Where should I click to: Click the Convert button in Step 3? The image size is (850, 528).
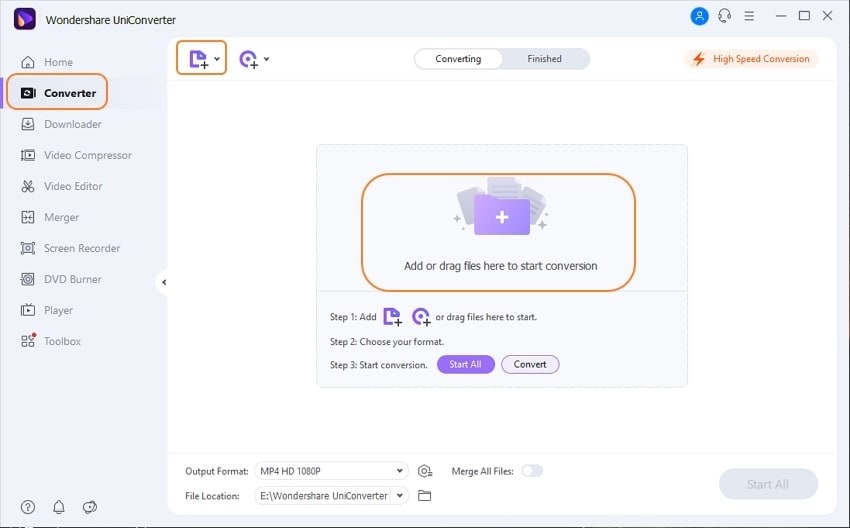coord(530,364)
